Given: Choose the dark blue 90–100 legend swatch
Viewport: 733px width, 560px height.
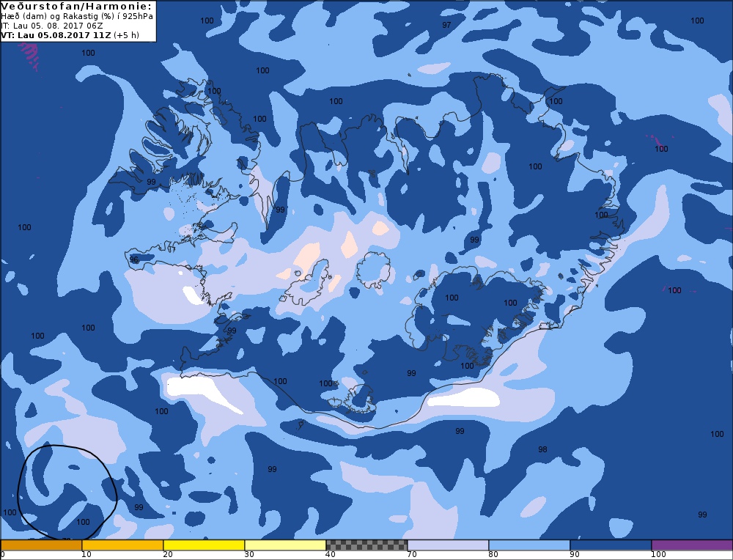Looking at the screenshot, I should pyautogui.click(x=611, y=545).
